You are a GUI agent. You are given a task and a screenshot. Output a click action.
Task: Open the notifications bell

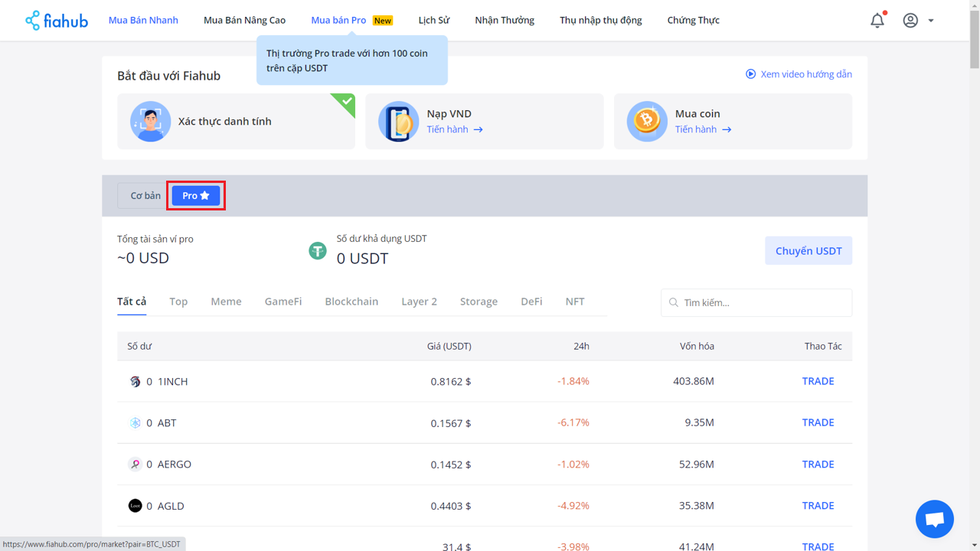tap(877, 21)
